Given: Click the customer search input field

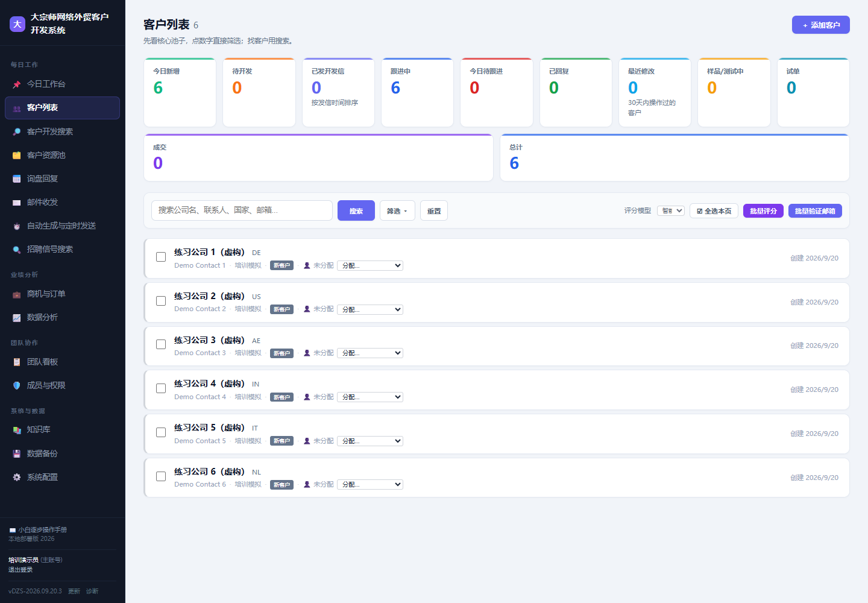Looking at the screenshot, I should (x=242, y=210).
